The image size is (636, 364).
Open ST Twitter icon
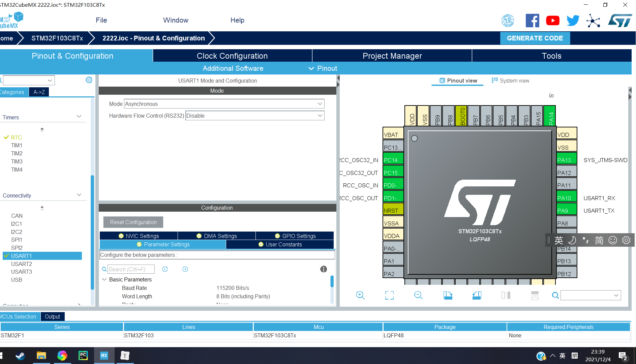pyautogui.click(x=573, y=21)
